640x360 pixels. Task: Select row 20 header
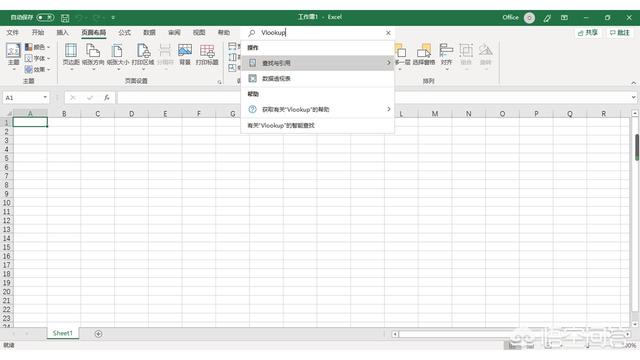tap(7, 291)
